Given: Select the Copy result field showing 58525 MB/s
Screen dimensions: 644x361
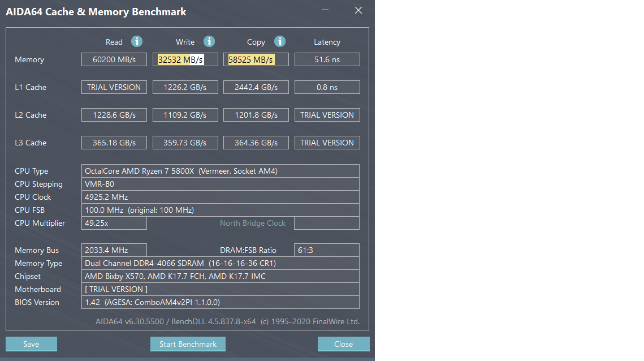Looking at the screenshot, I should pos(256,59).
